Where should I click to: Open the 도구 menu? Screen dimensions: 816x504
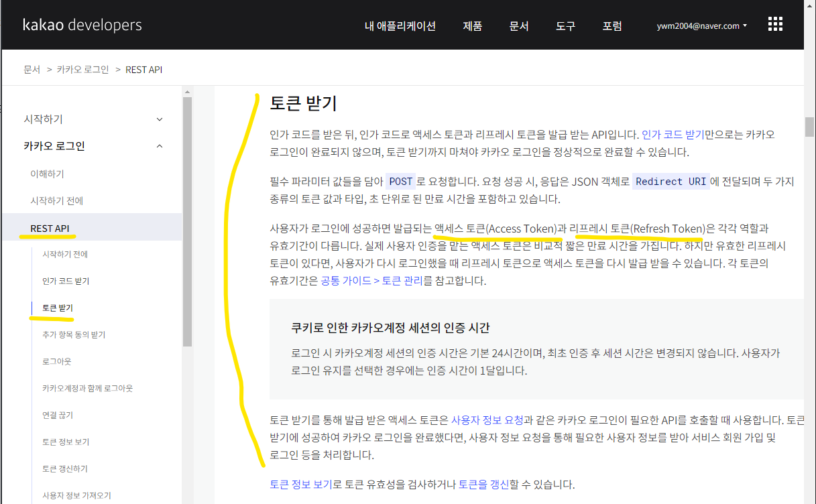565,26
